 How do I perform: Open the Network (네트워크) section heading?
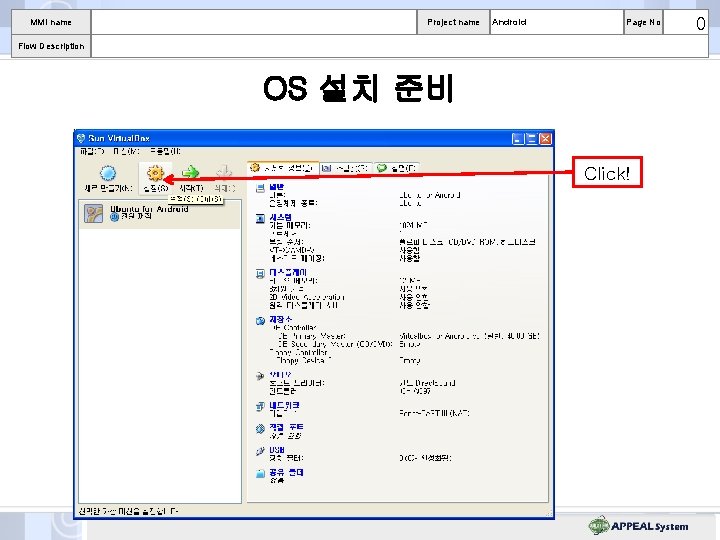284,405
